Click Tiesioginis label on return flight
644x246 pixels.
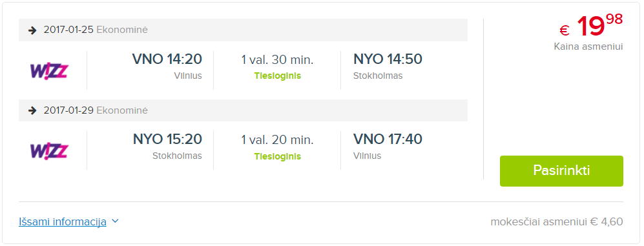pyautogui.click(x=277, y=156)
